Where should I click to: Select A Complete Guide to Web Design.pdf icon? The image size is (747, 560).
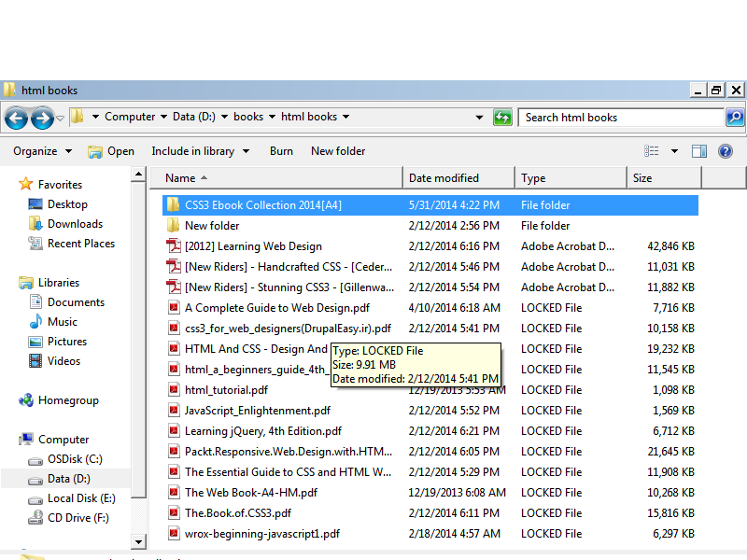(x=174, y=308)
